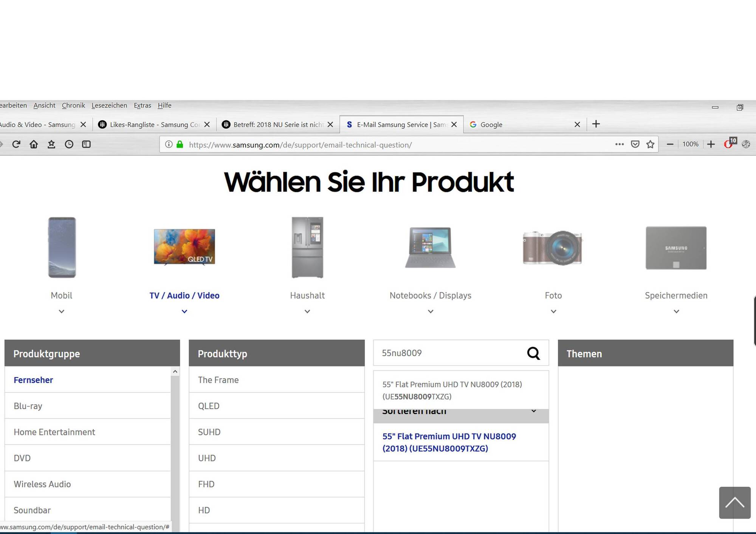Expand the Foto category chevron
The height and width of the screenshot is (534, 756).
pos(553,312)
